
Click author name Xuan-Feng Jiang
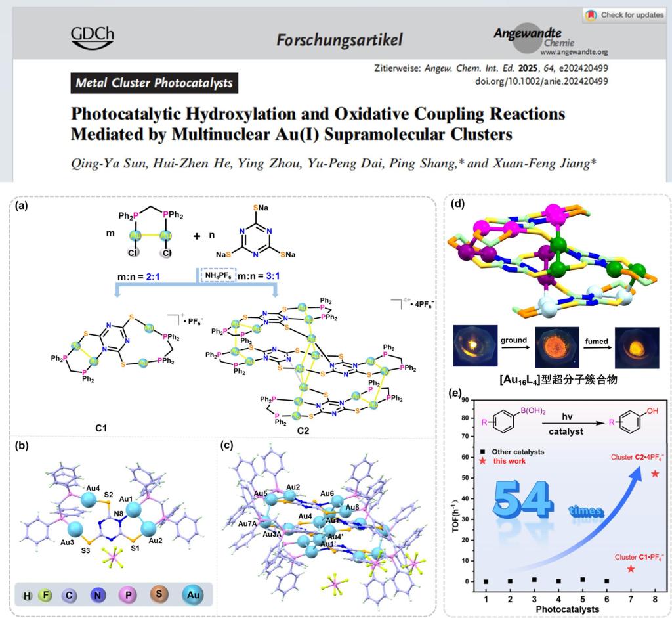(541, 164)
